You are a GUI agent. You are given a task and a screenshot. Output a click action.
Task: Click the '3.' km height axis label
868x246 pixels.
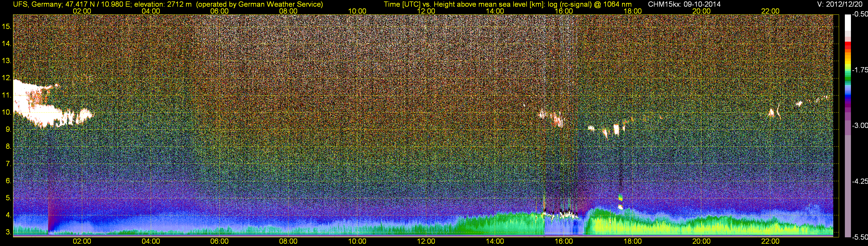coord(8,232)
